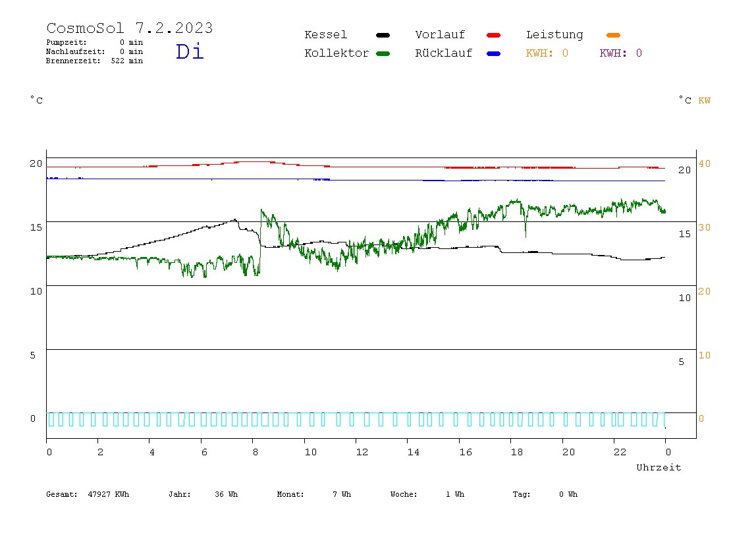Click the daily value '0 Wh'
Image resolution: width=756 pixels, height=535 pixels.
[x=568, y=494]
